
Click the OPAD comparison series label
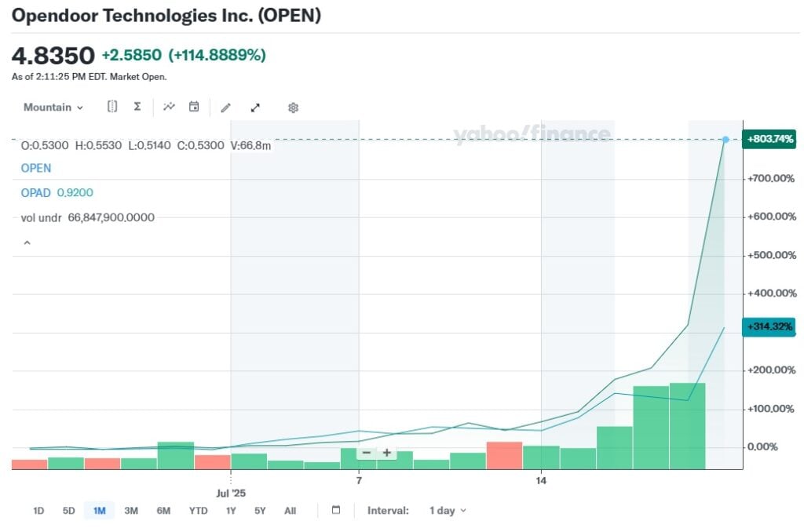click(x=35, y=193)
